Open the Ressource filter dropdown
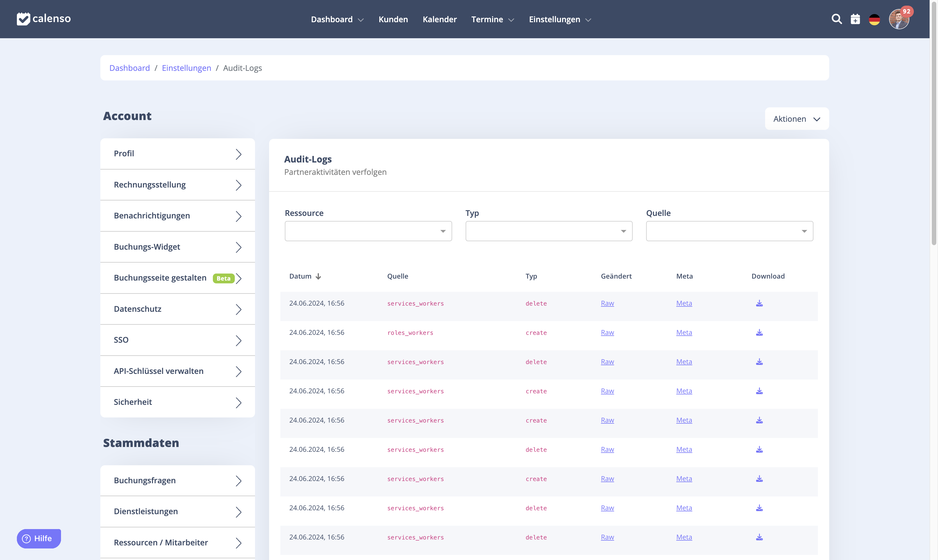Image resolution: width=938 pixels, height=560 pixels. tap(368, 231)
